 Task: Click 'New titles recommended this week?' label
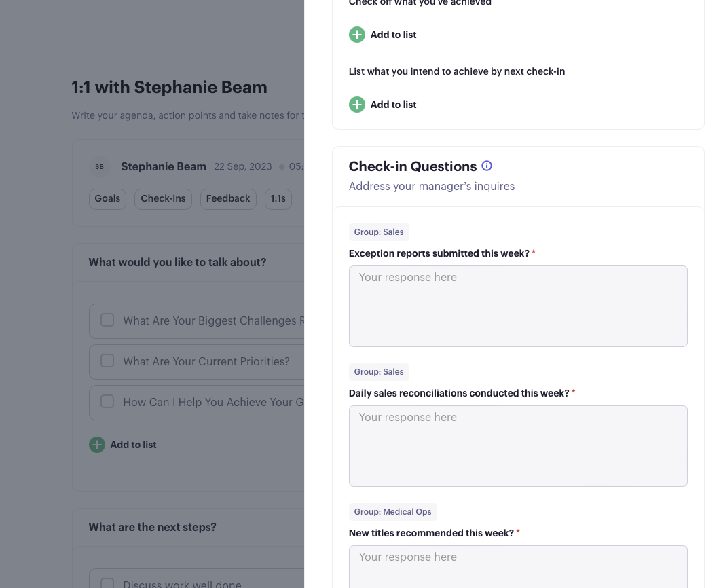click(x=431, y=533)
